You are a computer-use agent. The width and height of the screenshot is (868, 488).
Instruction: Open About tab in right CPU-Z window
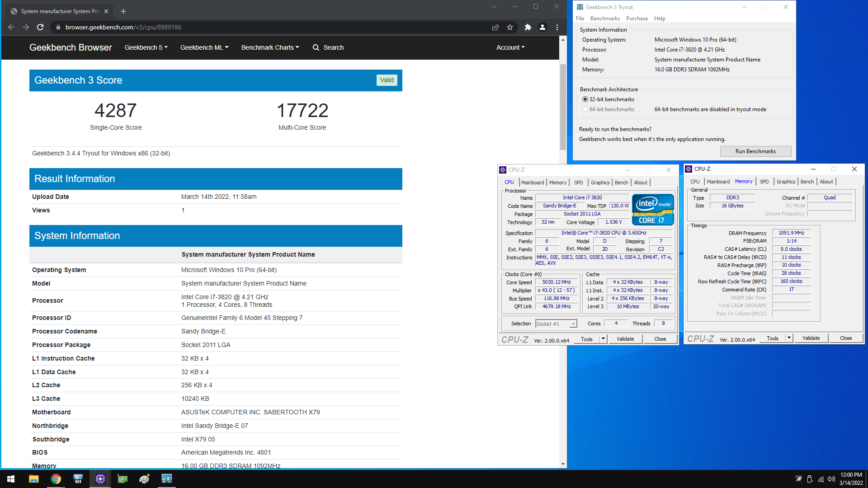[826, 182]
